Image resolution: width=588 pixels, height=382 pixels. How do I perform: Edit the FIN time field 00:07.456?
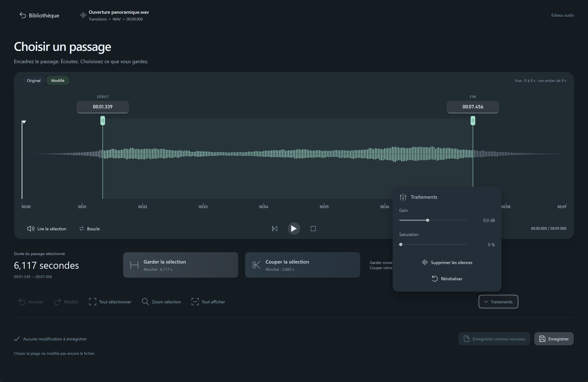pos(473,107)
